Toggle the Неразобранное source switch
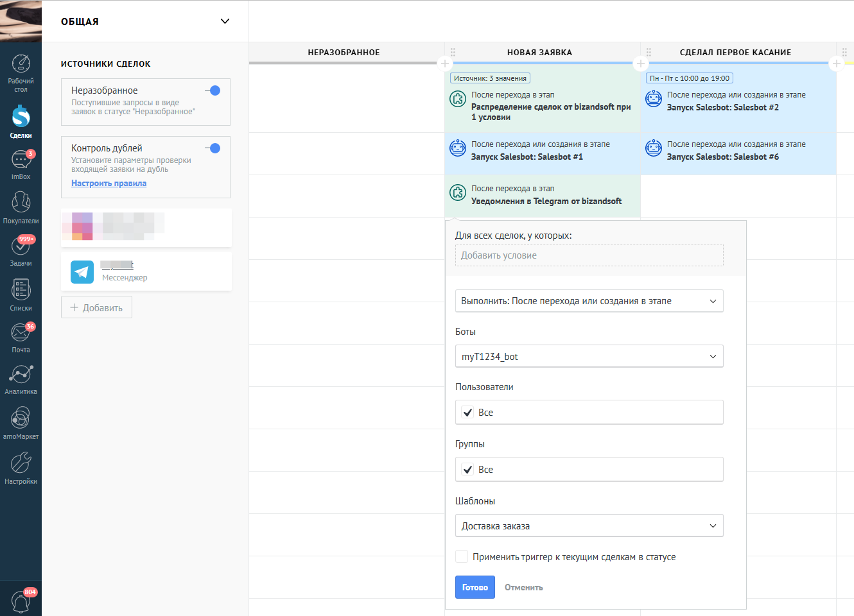The image size is (854, 616). point(213,90)
